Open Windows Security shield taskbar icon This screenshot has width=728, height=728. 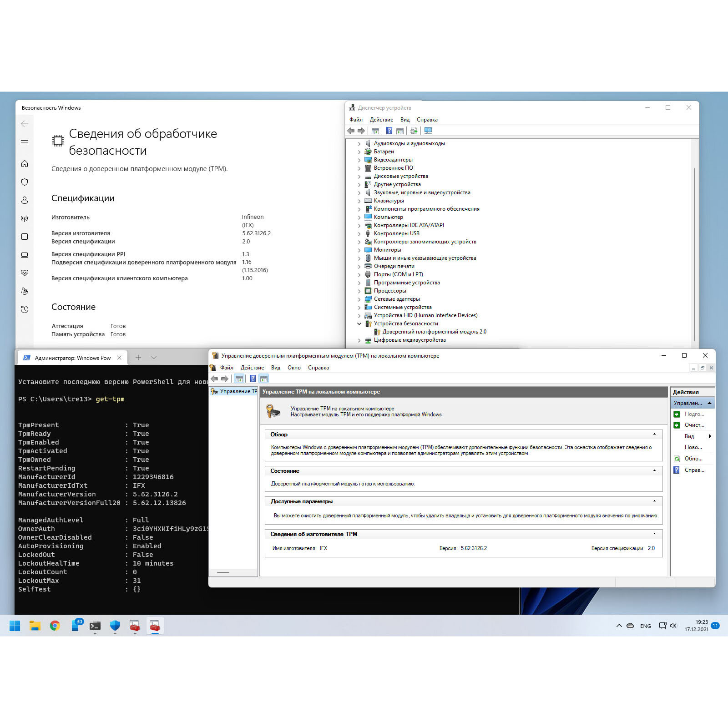pyautogui.click(x=115, y=626)
